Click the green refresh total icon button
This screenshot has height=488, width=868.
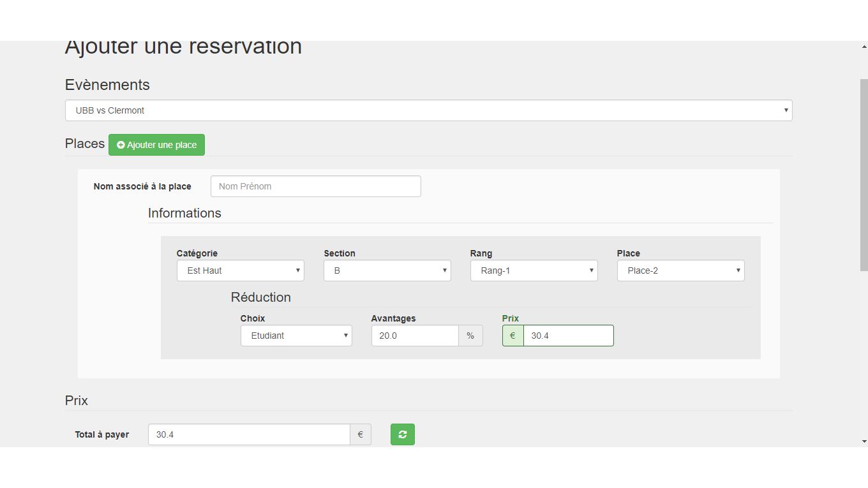click(402, 434)
